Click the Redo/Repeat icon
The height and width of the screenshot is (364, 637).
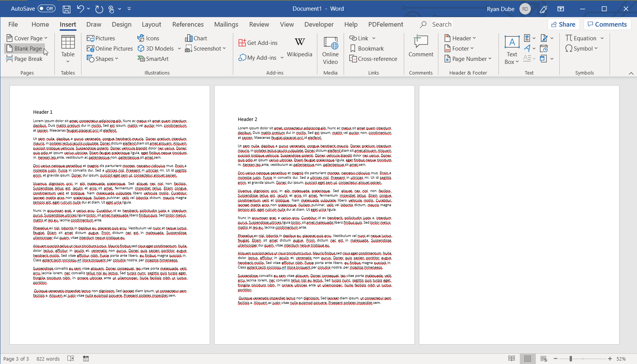tap(99, 9)
